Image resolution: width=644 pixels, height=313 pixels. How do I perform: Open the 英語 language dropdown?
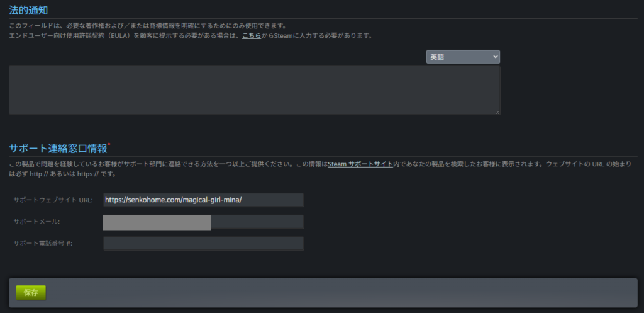(x=462, y=57)
